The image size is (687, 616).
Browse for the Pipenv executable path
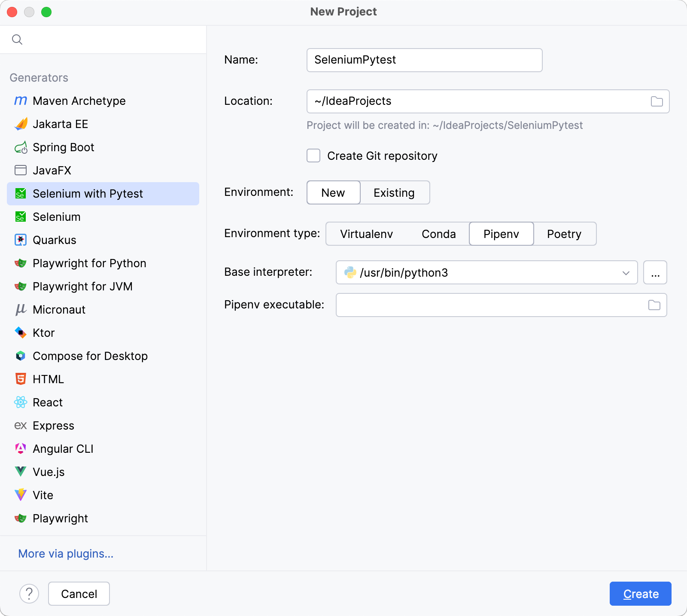(x=653, y=305)
